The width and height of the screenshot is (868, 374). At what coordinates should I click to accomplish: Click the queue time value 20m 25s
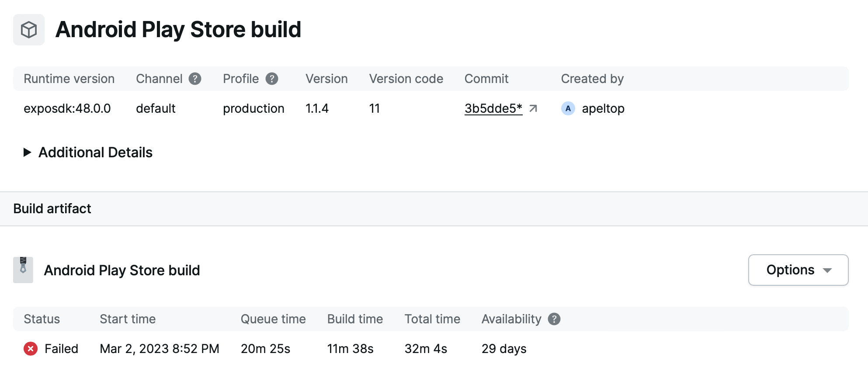(265, 349)
